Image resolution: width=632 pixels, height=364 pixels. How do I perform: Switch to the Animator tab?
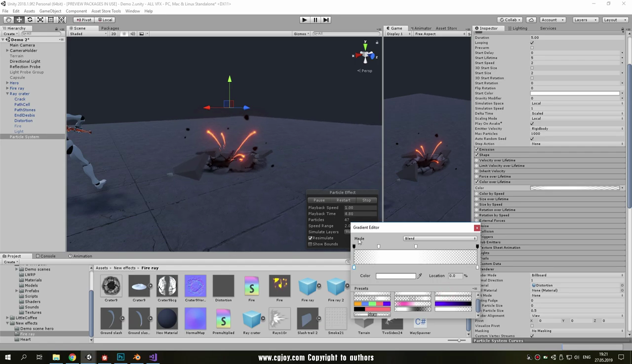click(x=420, y=28)
